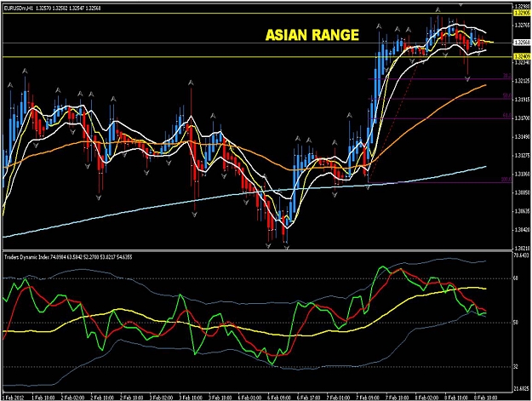Click the 1.32568 current price tag

point(522,43)
